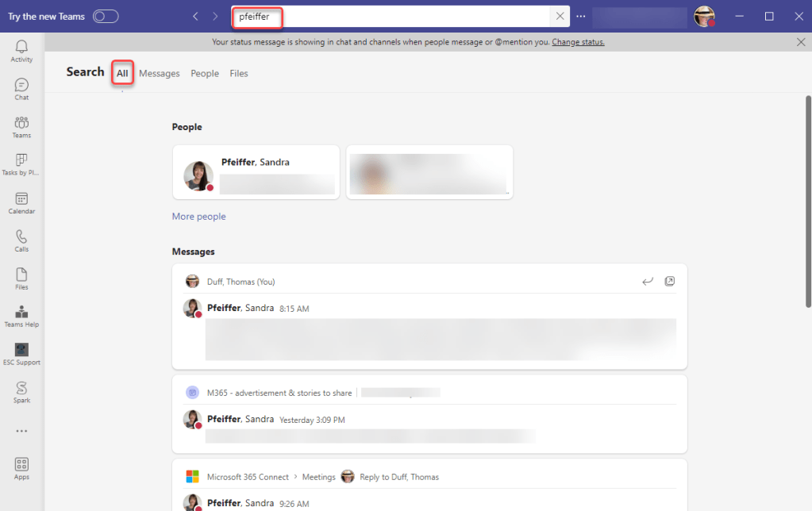Open Calls in the sidebar
This screenshot has height=511, width=812.
pos(21,240)
